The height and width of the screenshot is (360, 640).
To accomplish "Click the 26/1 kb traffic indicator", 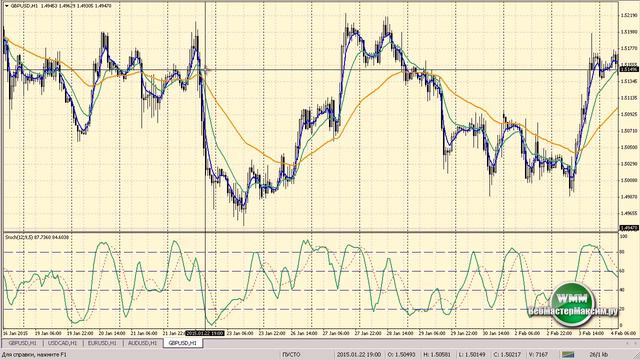I will 599,355.
